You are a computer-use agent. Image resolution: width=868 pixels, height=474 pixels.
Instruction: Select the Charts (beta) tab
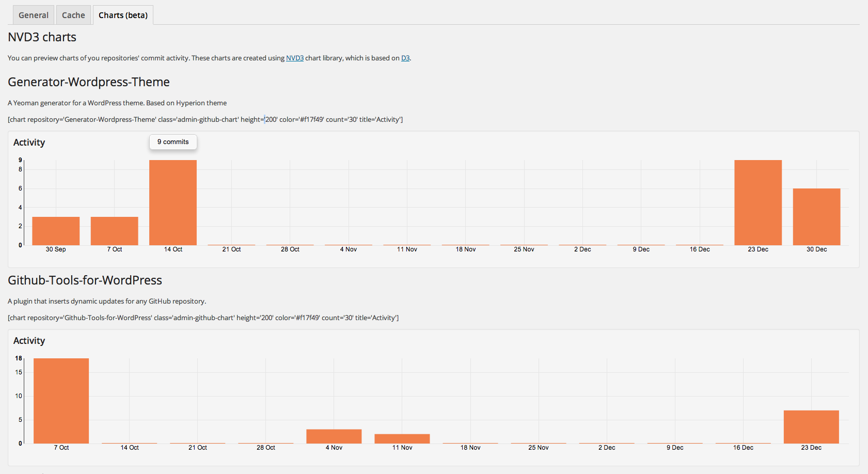pos(123,15)
